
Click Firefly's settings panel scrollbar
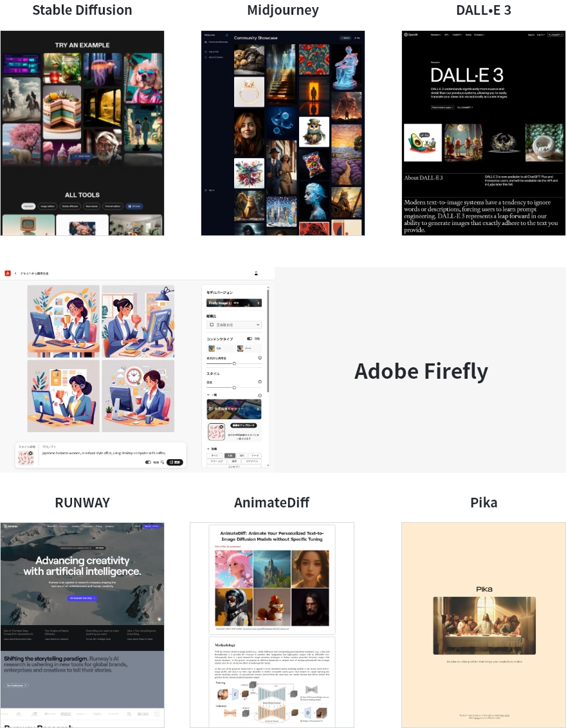(268, 341)
